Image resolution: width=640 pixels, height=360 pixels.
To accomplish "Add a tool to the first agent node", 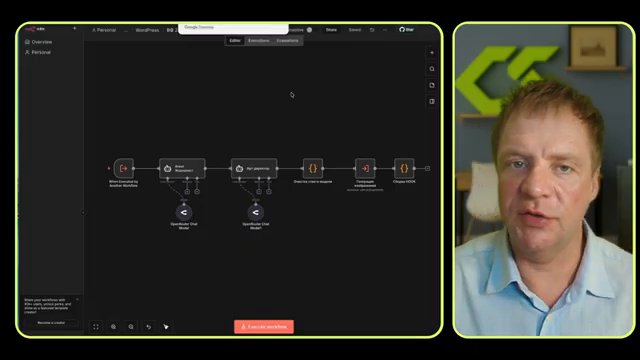I will 197,191.
